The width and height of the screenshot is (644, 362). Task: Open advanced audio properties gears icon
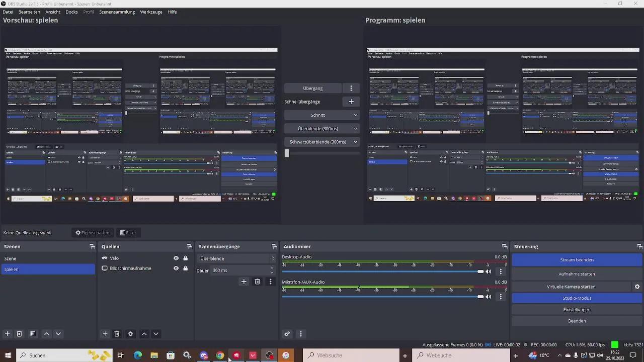(x=287, y=334)
